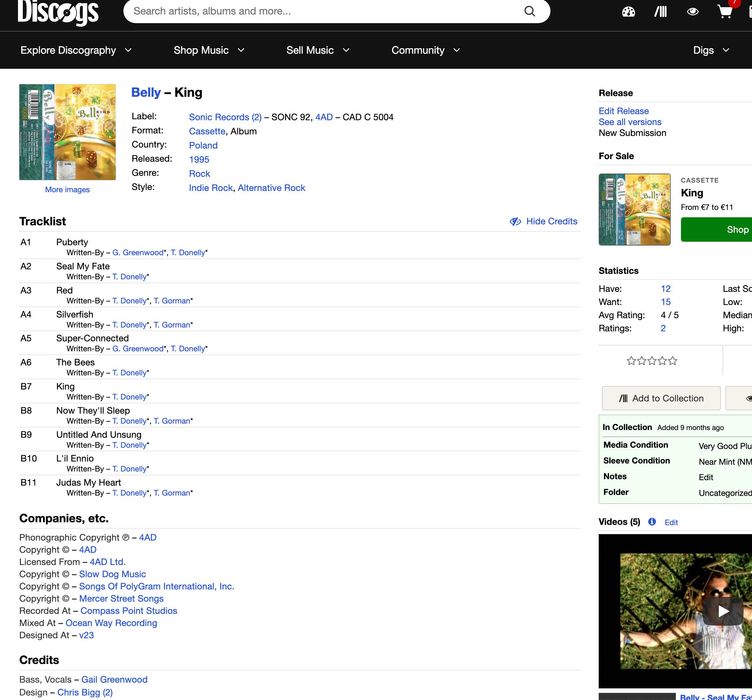Open T. Gorman credit on Red

(x=172, y=301)
